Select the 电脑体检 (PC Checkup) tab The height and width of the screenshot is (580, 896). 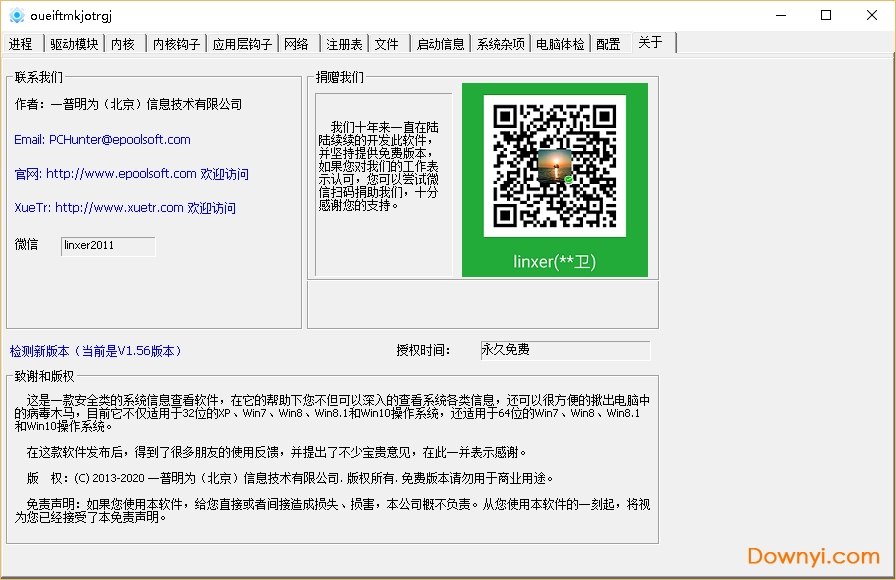[x=558, y=43]
